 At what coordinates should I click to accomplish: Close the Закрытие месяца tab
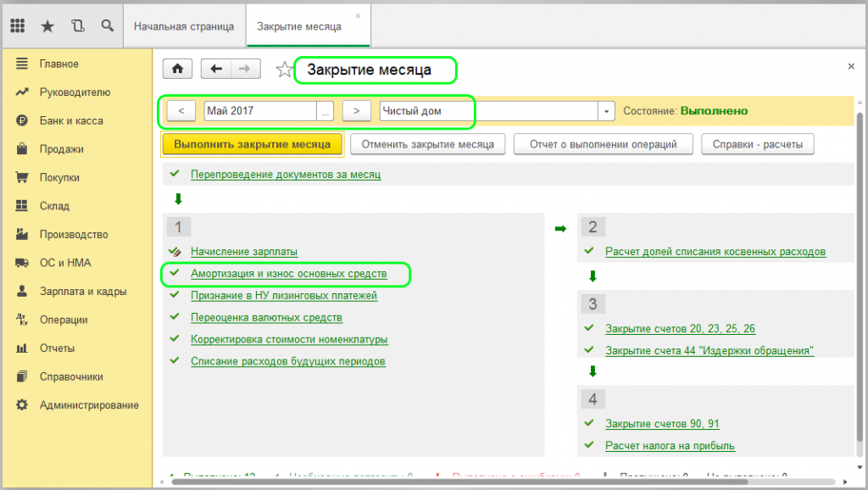[x=358, y=16]
